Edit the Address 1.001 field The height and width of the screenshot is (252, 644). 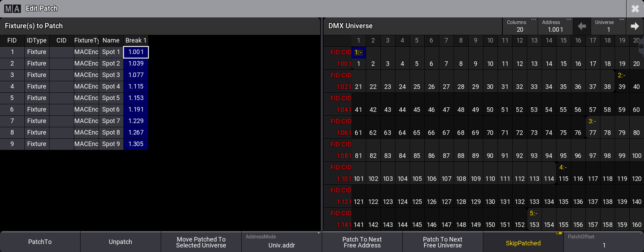click(x=555, y=26)
